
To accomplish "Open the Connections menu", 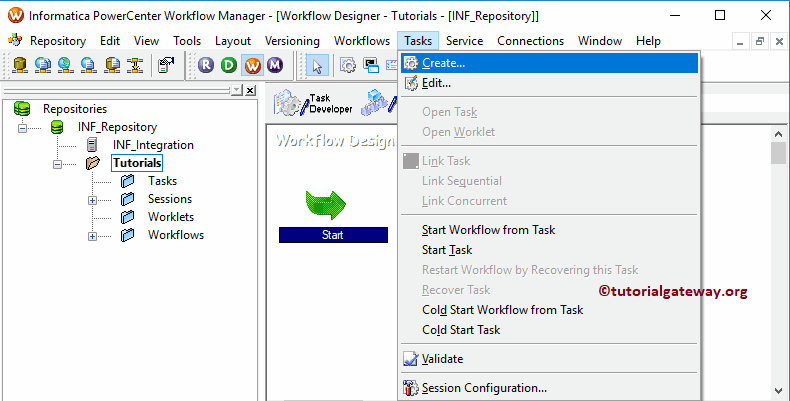I will 531,41.
